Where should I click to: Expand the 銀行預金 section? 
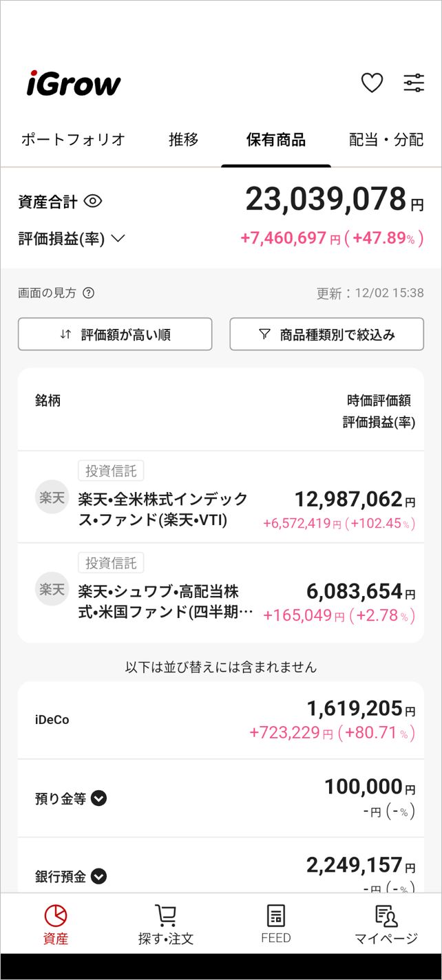99,877
